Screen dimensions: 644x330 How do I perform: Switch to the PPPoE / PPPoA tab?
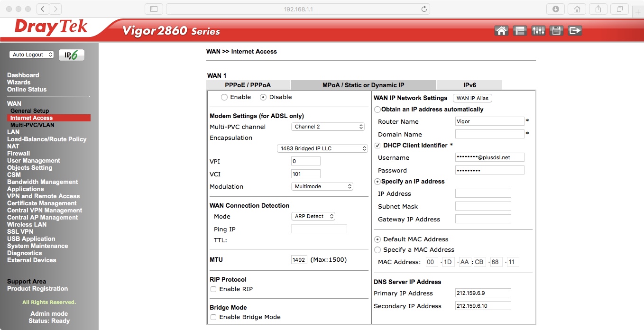click(x=248, y=85)
